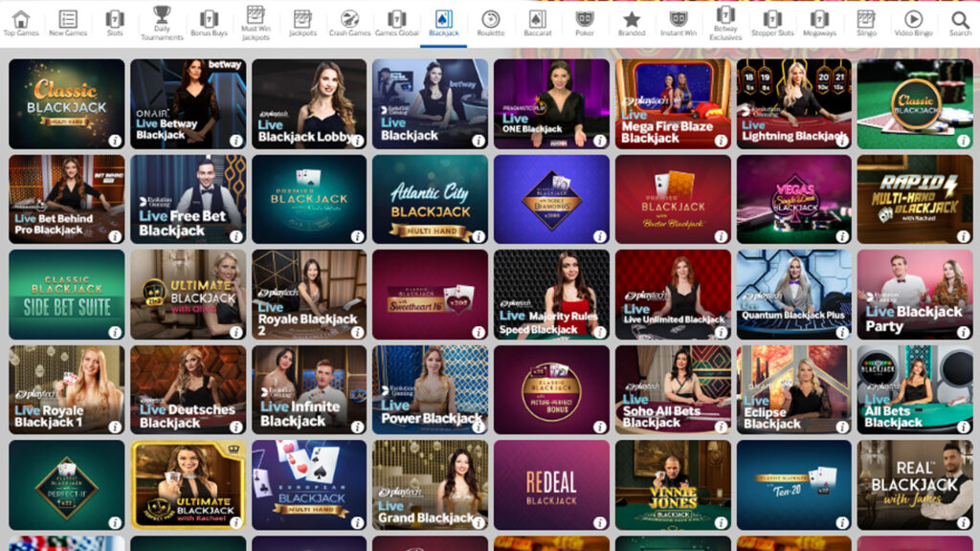Select Instant Win category
The image size is (980, 551).
(679, 24)
